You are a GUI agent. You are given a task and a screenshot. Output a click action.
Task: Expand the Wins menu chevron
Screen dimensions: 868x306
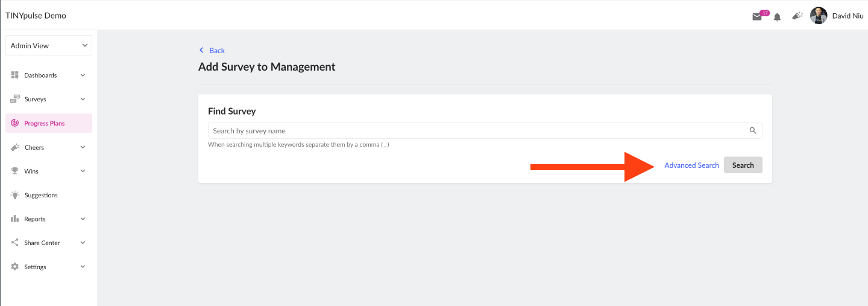click(x=83, y=171)
